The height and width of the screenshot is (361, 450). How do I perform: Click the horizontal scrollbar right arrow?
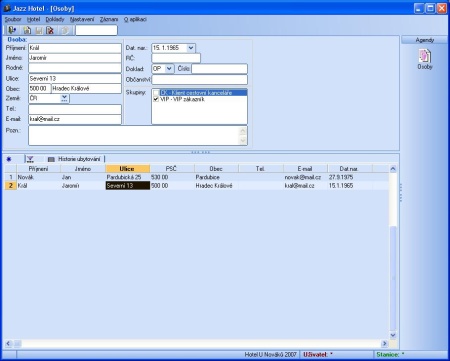[384, 343]
